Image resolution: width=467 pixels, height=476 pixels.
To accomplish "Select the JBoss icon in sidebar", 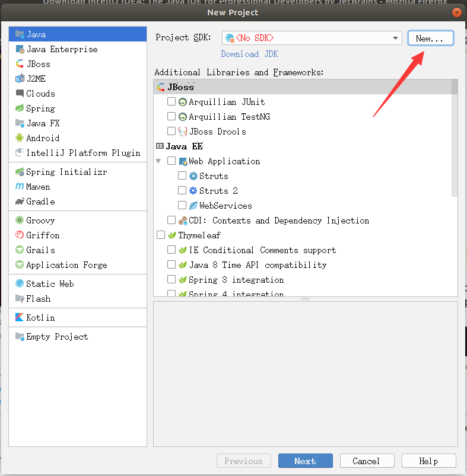I will click(x=20, y=64).
